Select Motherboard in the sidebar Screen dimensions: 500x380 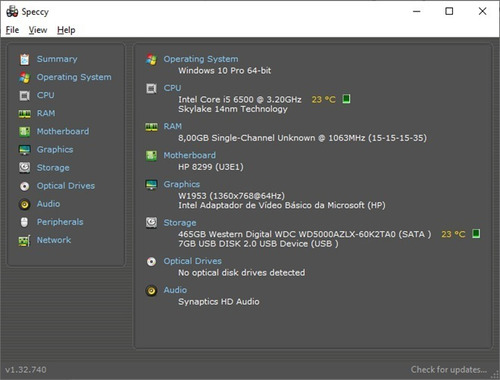(x=63, y=132)
